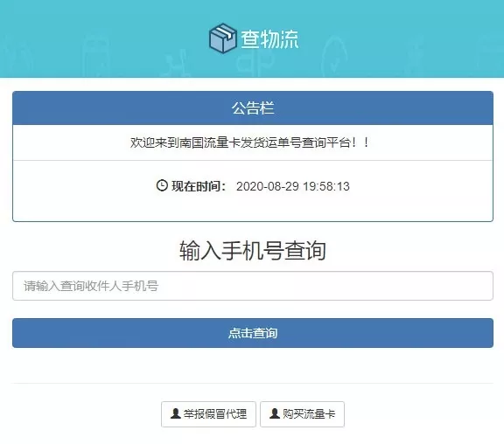The height and width of the screenshot is (444, 504).
Task: Click the user icon in 举报假冒代理 button
Action: click(176, 413)
